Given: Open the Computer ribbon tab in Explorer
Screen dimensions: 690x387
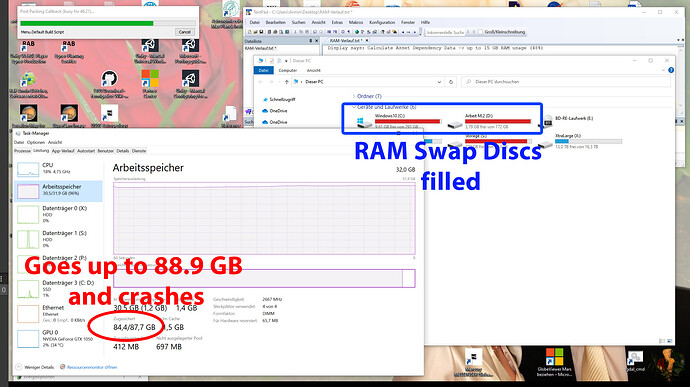Looking at the screenshot, I should point(288,70).
